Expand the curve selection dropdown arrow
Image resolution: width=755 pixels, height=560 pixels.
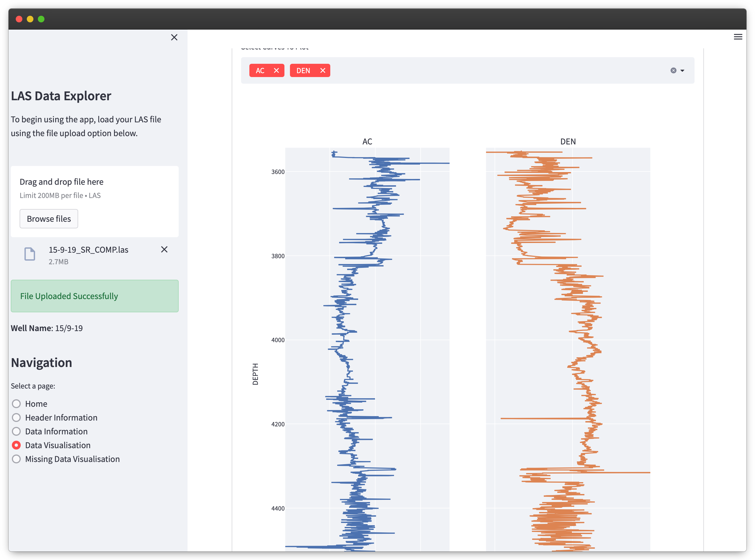(x=682, y=70)
